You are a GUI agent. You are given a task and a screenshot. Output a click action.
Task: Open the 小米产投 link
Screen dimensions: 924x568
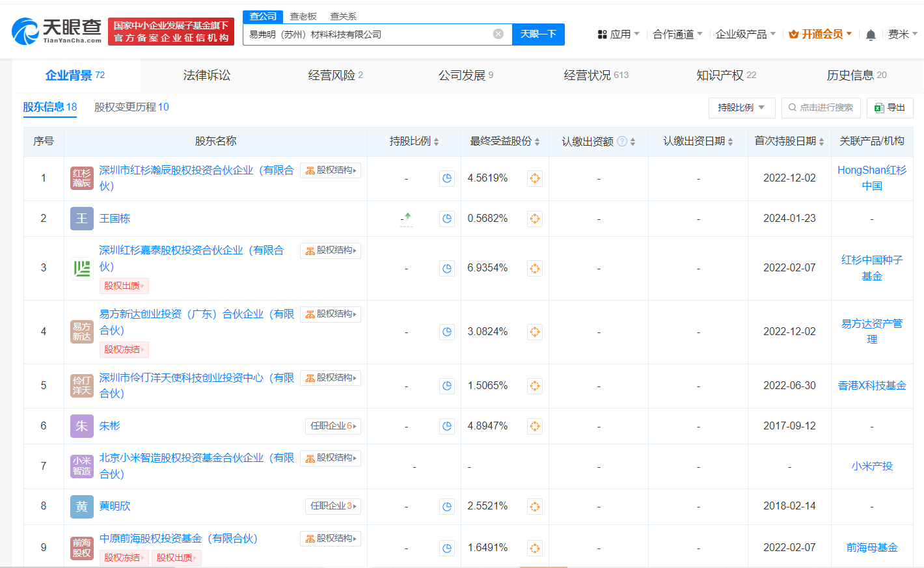(x=872, y=466)
